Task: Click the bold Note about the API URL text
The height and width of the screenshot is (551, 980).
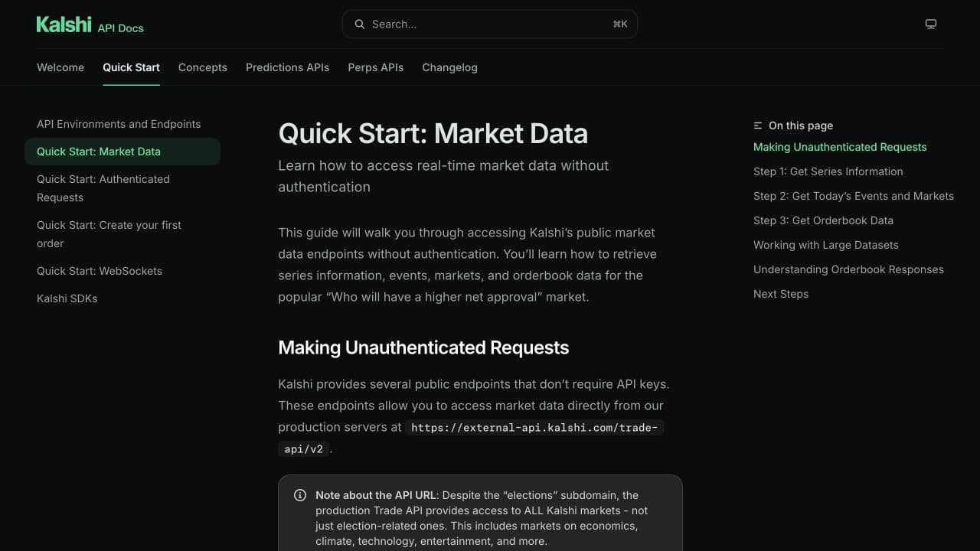Action: (x=377, y=495)
